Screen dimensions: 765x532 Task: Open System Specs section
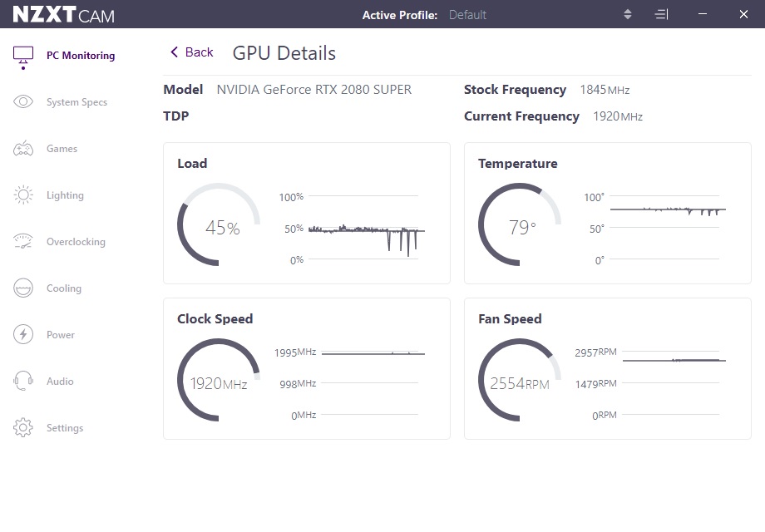point(76,102)
